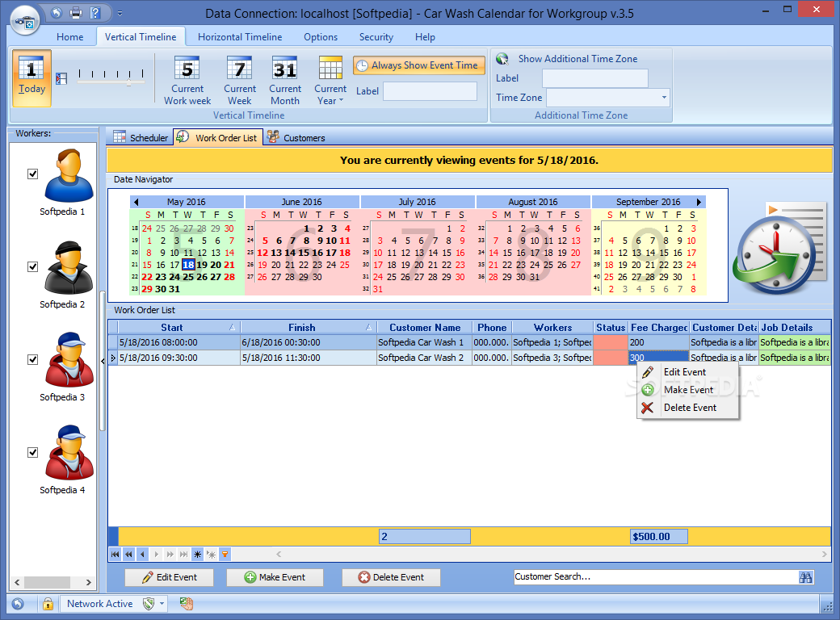This screenshot has height=620, width=840.
Task: Open the Security ribbon tab
Action: click(376, 37)
